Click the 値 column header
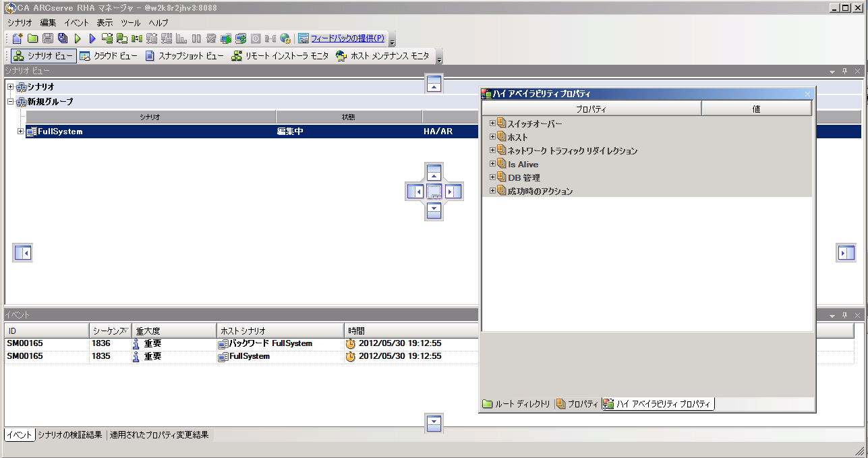 point(757,109)
